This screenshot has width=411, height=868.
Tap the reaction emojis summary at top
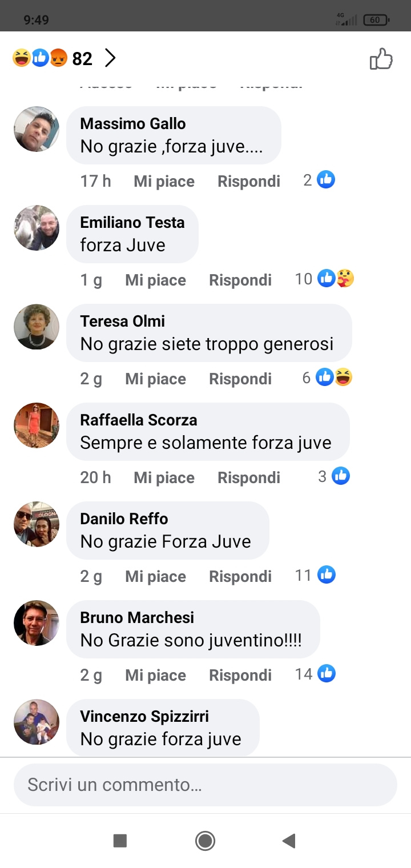(x=40, y=58)
